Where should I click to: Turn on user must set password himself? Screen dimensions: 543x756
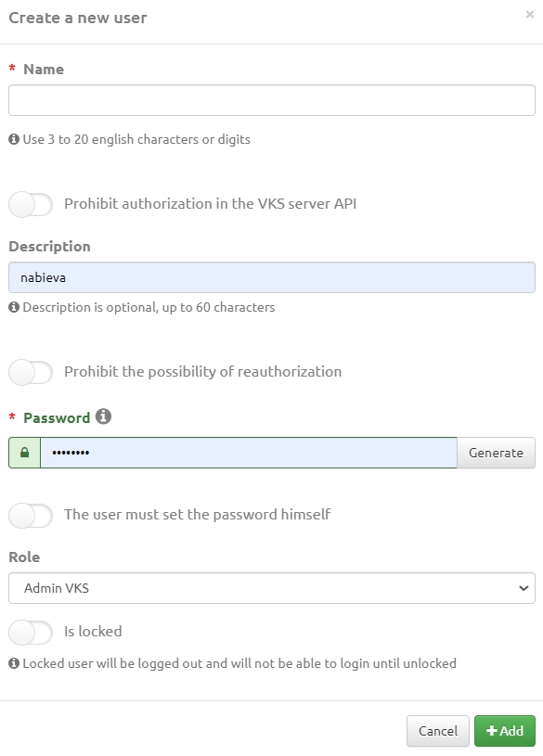pos(31,516)
